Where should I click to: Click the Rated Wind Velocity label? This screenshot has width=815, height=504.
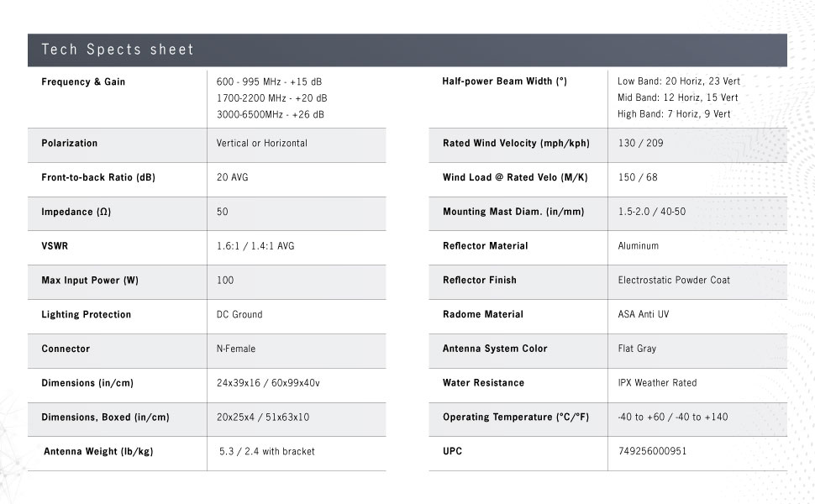pyautogui.click(x=516, y=144)
